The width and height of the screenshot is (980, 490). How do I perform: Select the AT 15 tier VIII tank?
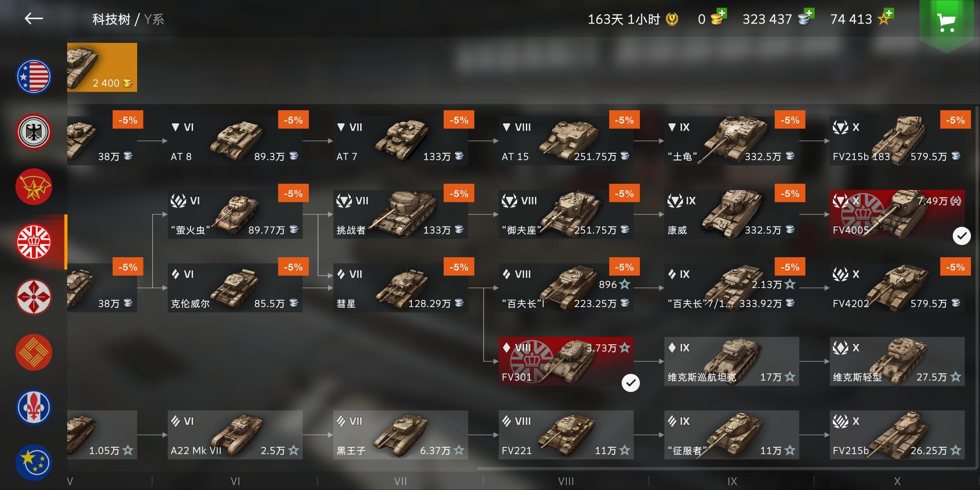click(x=566, y=141)
